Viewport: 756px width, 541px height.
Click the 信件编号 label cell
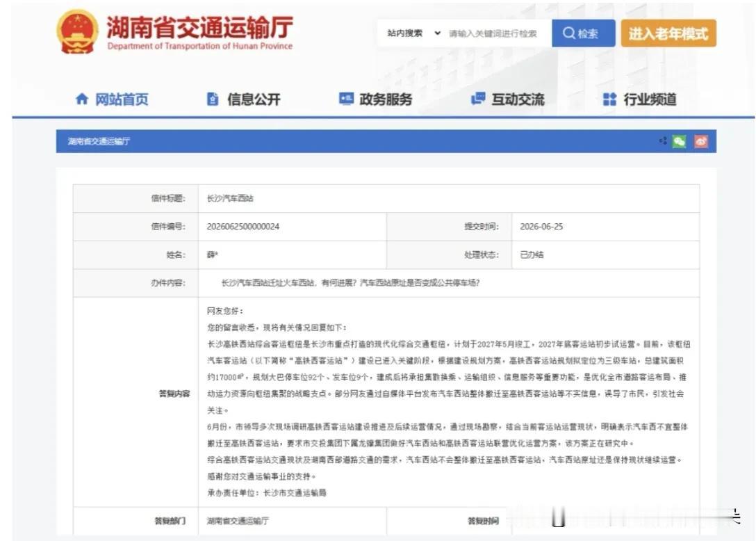click(x=135, y=226)
